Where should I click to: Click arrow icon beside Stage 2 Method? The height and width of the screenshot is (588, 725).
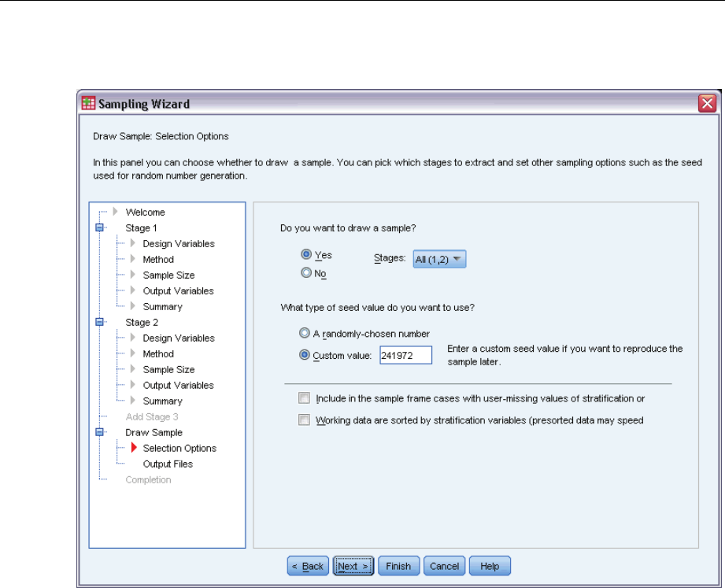coord(133,353)
